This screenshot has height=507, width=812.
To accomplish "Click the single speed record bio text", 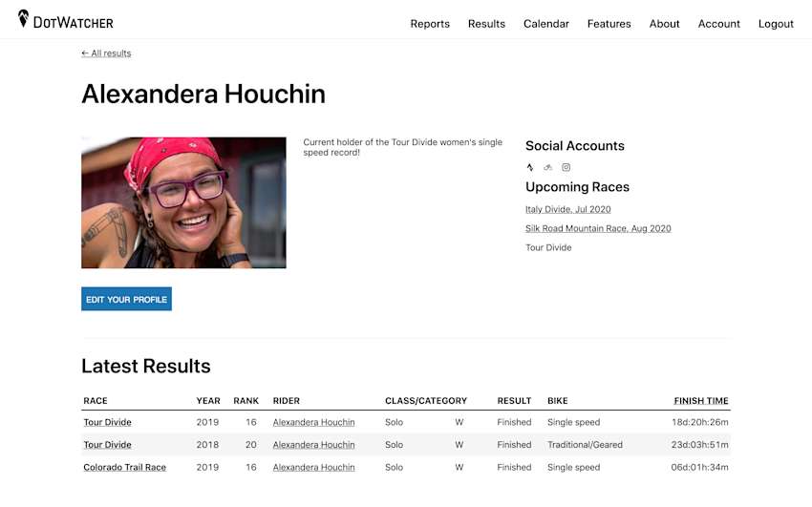I will tap(403, 147).
